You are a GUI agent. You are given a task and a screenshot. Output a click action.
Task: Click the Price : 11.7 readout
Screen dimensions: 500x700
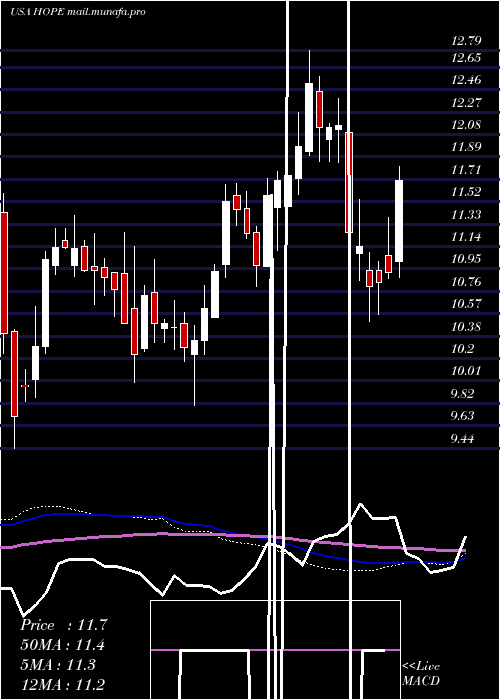pos(64,625)
